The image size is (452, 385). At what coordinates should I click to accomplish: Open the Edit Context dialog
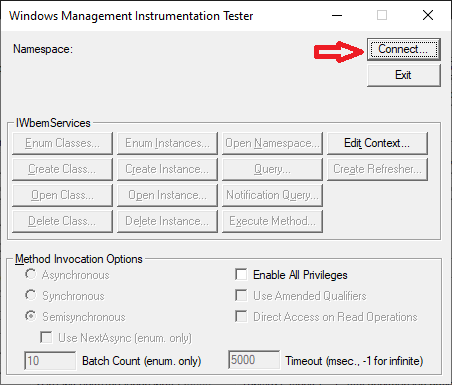[x=377, y=143]
